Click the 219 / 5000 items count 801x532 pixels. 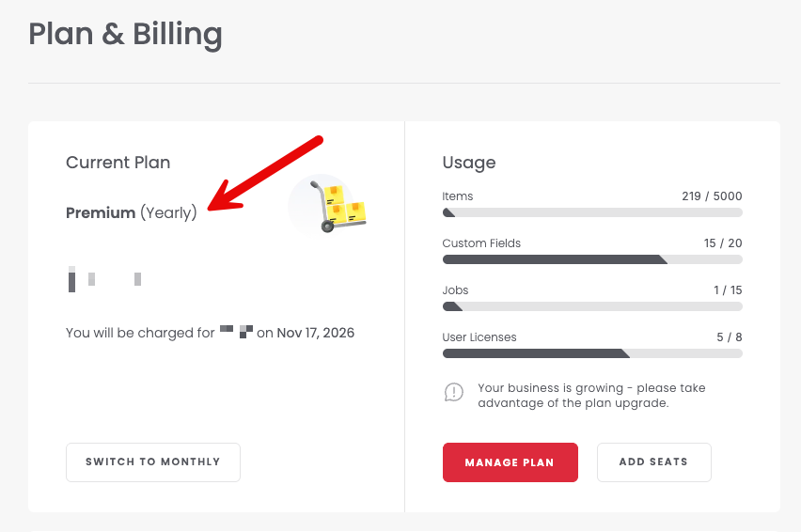pos(712,196)
